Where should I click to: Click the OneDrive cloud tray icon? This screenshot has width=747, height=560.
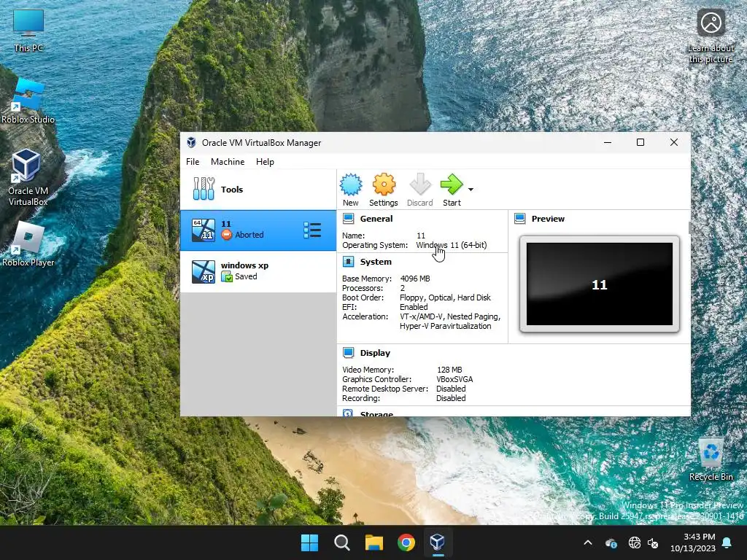[611, 542]
